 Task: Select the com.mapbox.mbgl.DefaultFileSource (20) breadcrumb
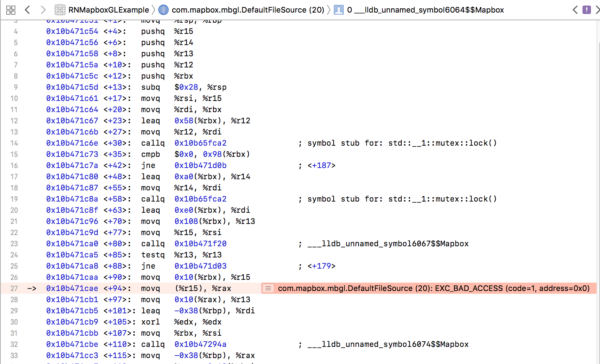pyautogui.click(x=247, y=10)
